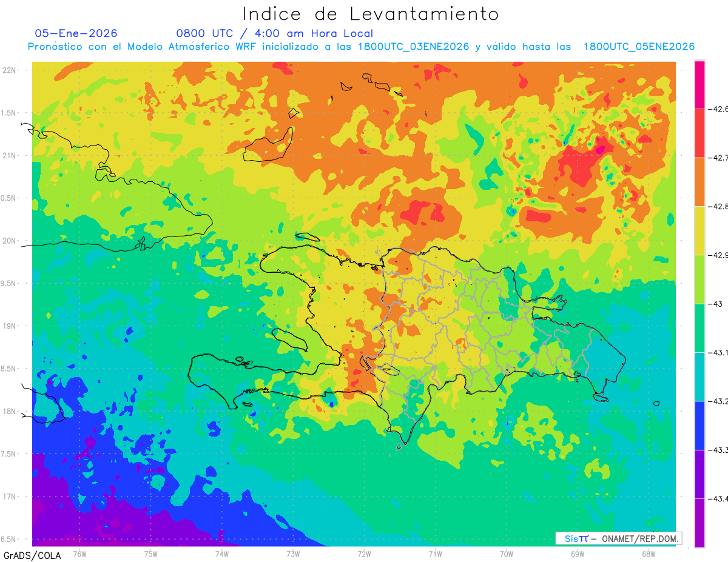Click the purple legend swatch below -43.4
The width and height of the screenshot is (728, 562).
coord(699,523)
